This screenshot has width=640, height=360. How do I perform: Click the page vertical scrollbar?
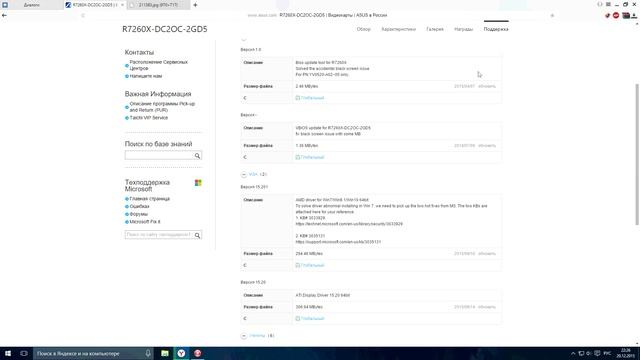pyautogui.click(x=637, y=154)
